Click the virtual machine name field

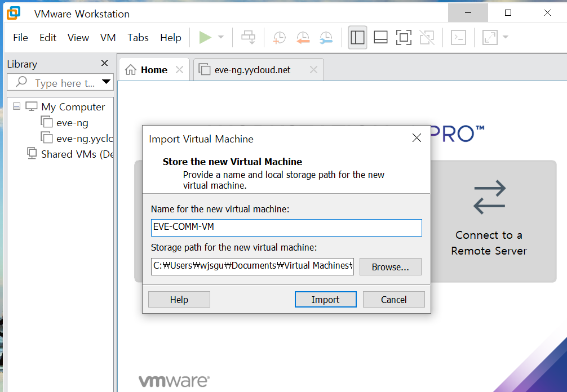[286, 228]
